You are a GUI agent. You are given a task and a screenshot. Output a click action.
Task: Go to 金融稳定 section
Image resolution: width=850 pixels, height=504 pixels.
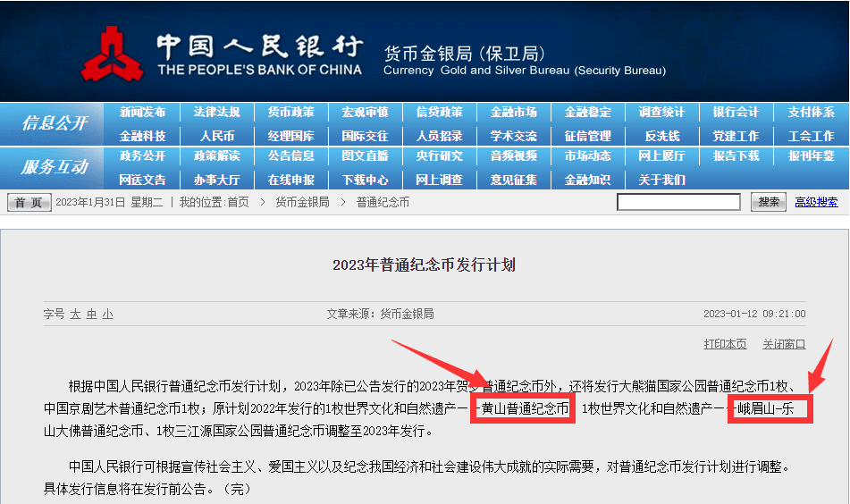click(588, 113)
